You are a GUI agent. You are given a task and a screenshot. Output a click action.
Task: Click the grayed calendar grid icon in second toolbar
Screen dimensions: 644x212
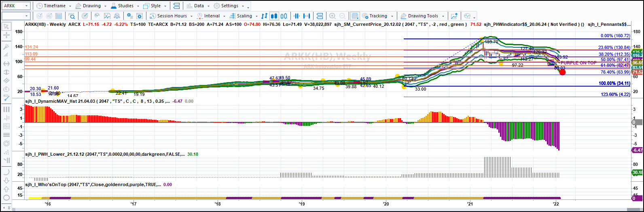[59, 16]
